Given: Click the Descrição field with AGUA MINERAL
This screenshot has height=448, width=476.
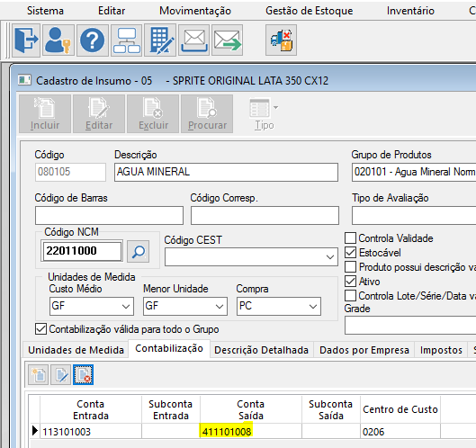Looking at the screenshot, I should (x=226, y=172).
